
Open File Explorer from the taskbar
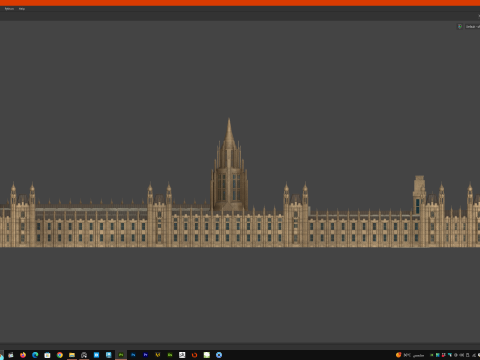(72, 355)
